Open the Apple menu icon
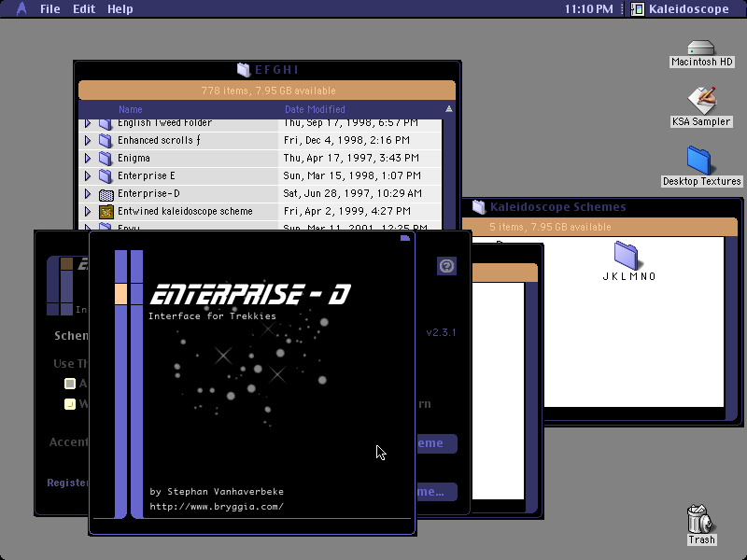Image resolution: width=747 pixels, height=560 pixels. 21,8
